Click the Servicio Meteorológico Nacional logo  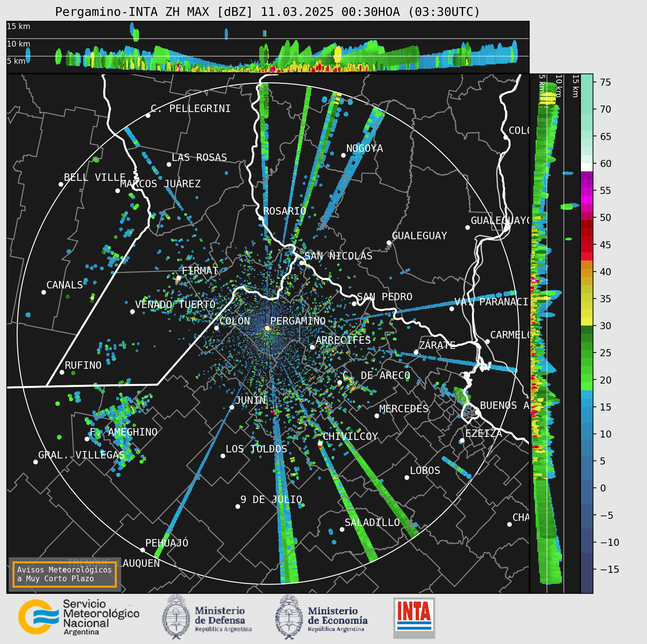[x=79, y=617]
